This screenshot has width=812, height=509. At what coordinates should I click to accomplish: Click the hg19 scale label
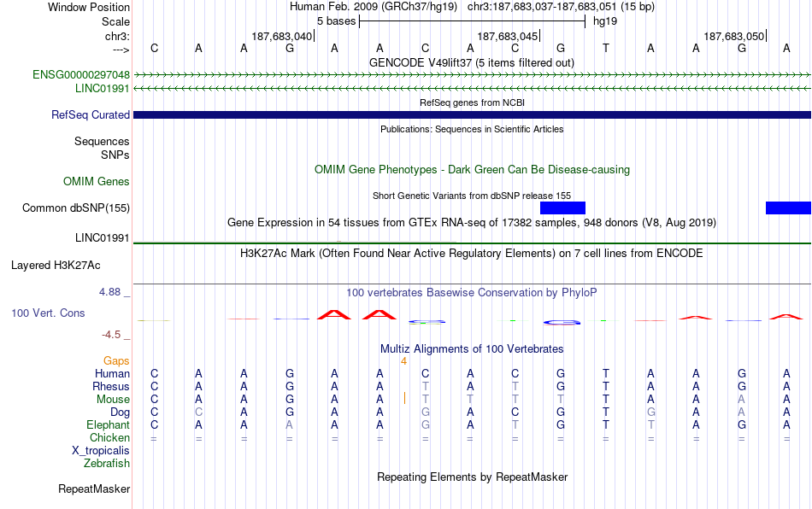(605, 21)
